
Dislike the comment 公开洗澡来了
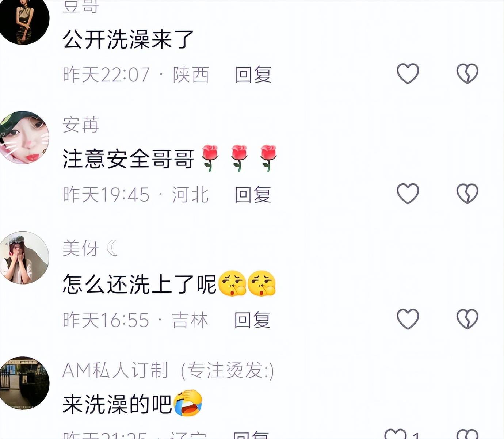[x=467, y=73]
